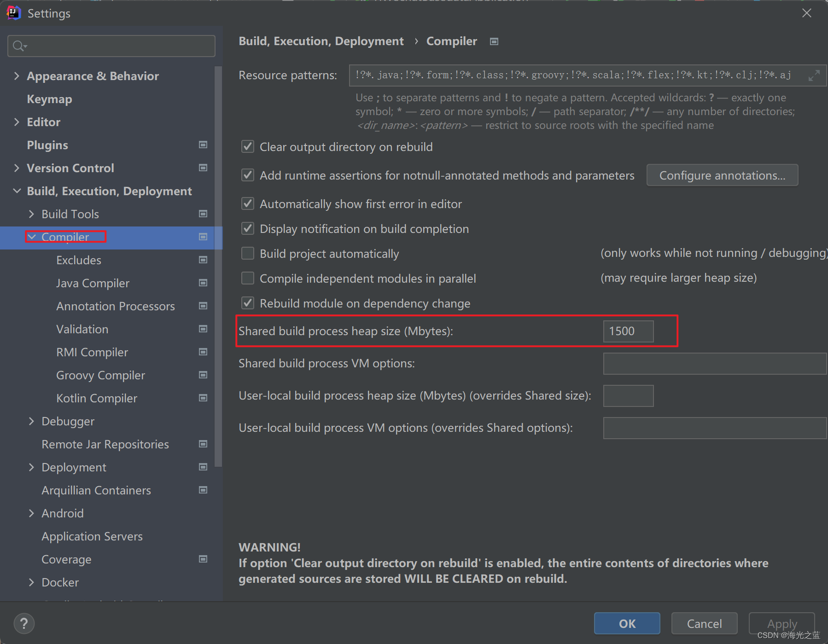Click the Build, Execution, Deployment breadcrumb
This screenshot has width=828, height=644.
321,41
